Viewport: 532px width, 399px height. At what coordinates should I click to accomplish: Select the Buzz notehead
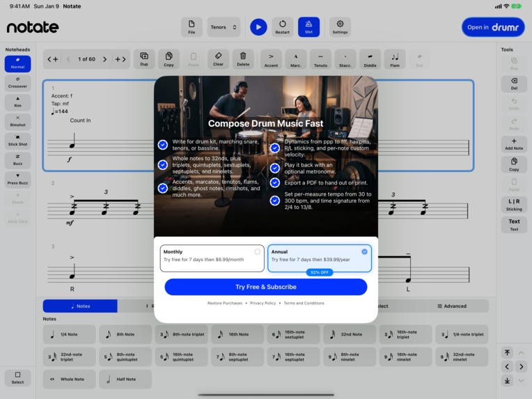coord(17,160)
